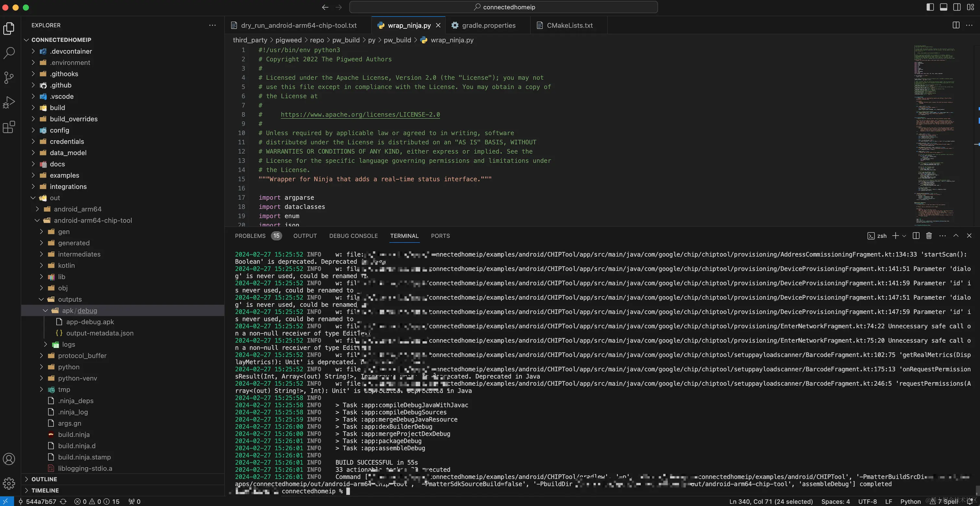Switch to the gradle.properties tab
The image size is (980, 506).
488,25
